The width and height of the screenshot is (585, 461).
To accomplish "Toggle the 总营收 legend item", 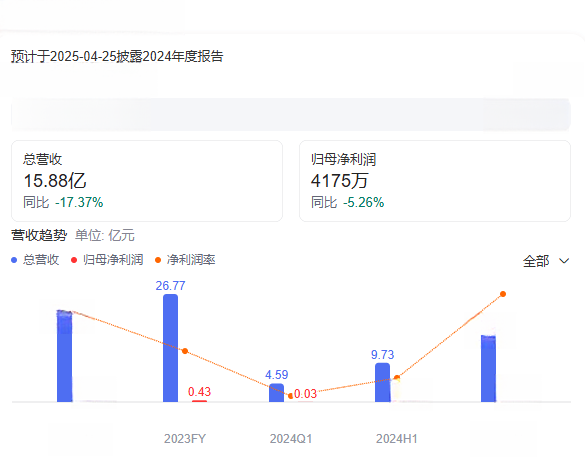I will tap(35, 260).
